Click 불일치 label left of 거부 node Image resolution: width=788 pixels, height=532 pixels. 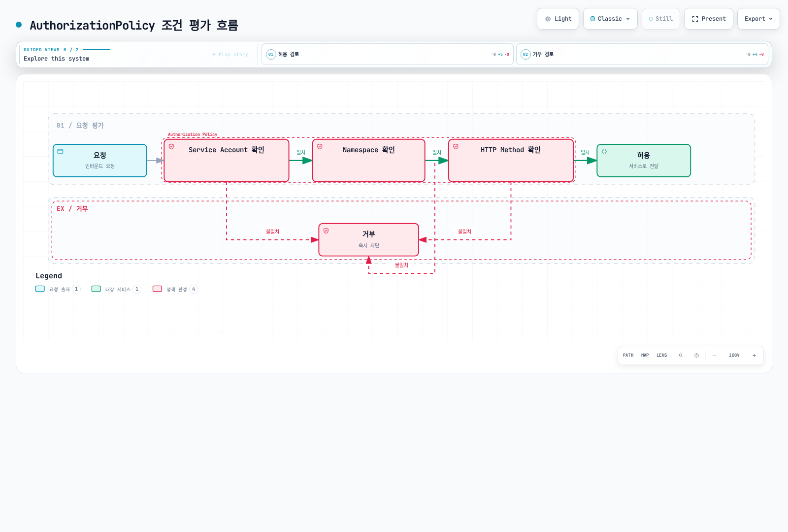272,232
